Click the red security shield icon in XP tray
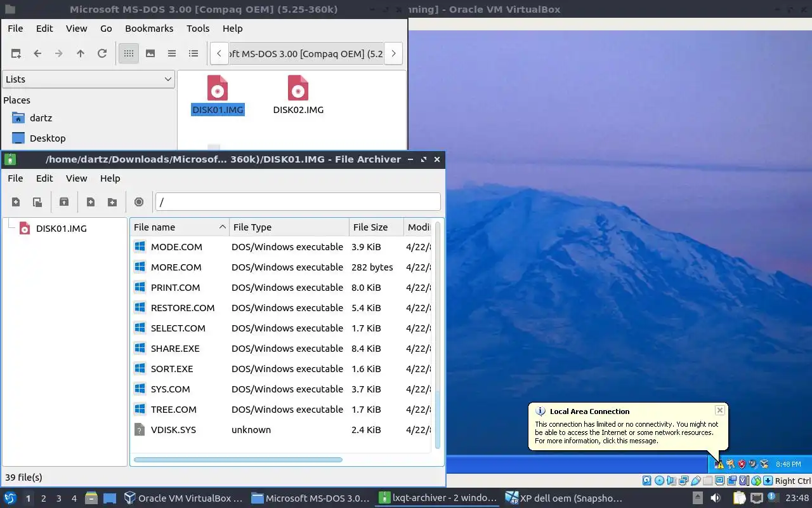The image size is (812, 508). (742, 464)
